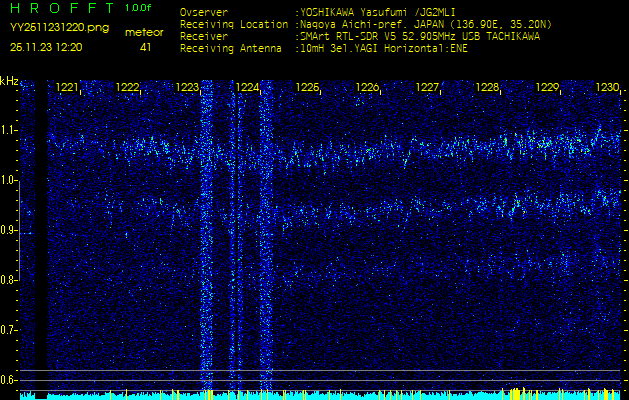Click the 1229 time marker
Viewport: 629px width, 400px height.
pos(548,88)
